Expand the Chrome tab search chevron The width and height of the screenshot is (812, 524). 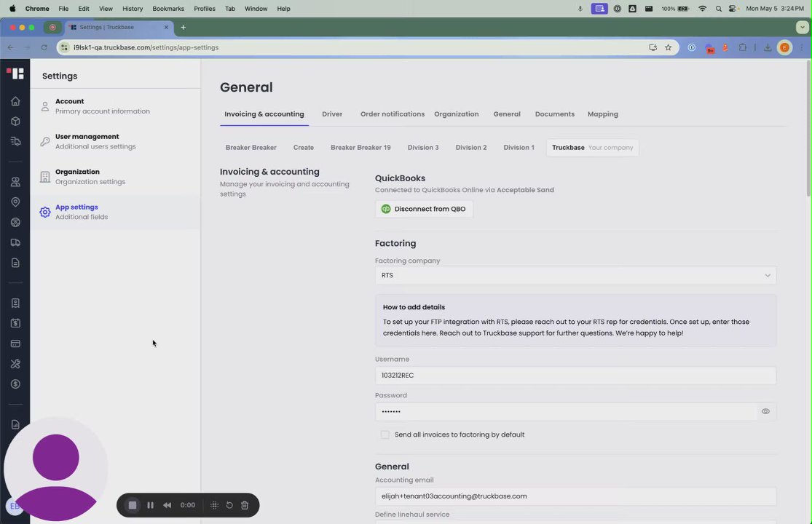coord(802,28)
